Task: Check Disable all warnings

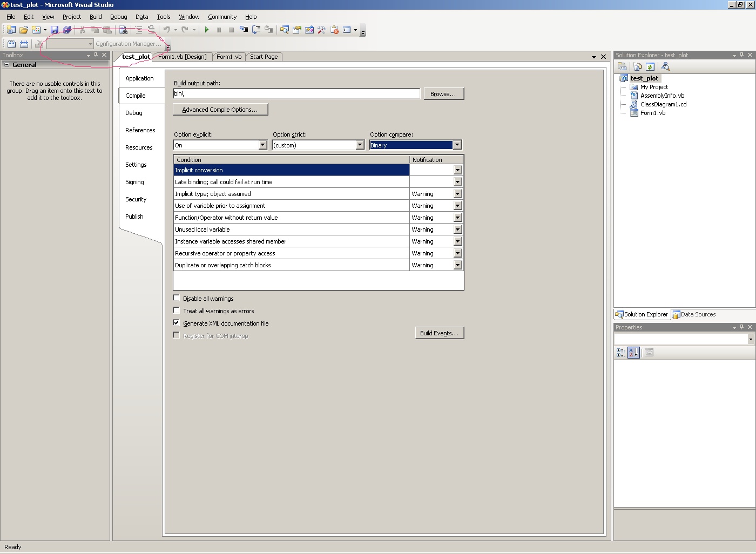Action: [x=177, y=298]
